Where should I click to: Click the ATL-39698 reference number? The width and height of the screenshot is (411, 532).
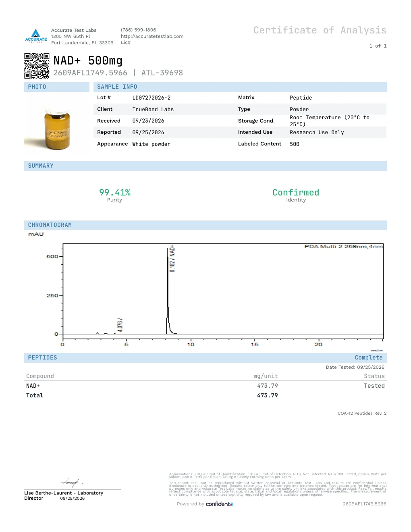pyautogui.click(x=162, y=73)
